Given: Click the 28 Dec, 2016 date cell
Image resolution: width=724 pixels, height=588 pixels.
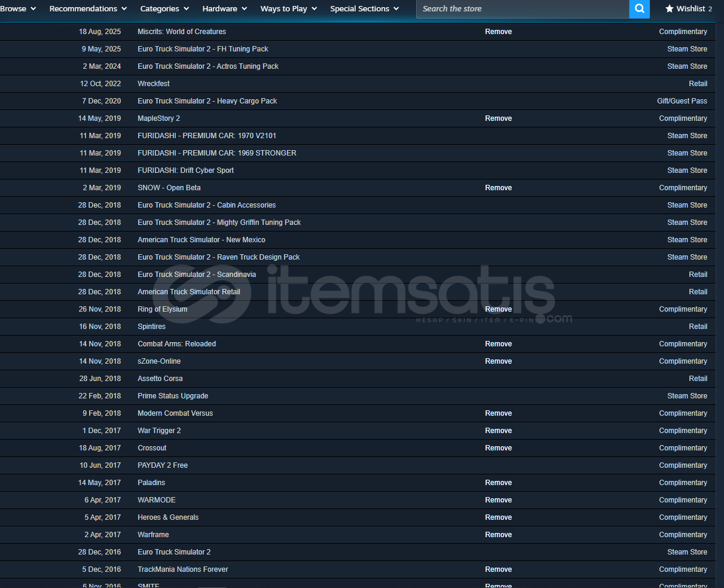Looking at the screenshot, I should click(99, 552).
